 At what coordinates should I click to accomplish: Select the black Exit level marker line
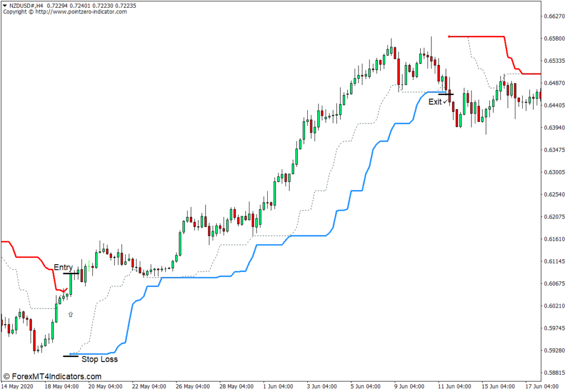pyautogui.click(x=446, y=95)
